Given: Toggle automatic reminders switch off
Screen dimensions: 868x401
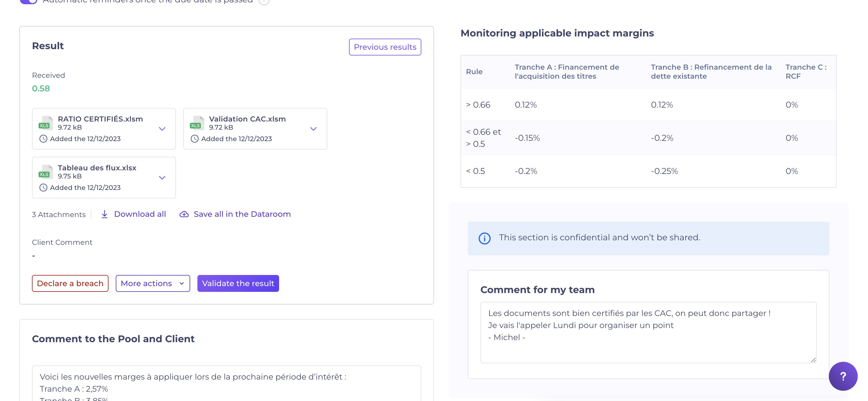Looking at the screenshot, I should click(29, 1).
